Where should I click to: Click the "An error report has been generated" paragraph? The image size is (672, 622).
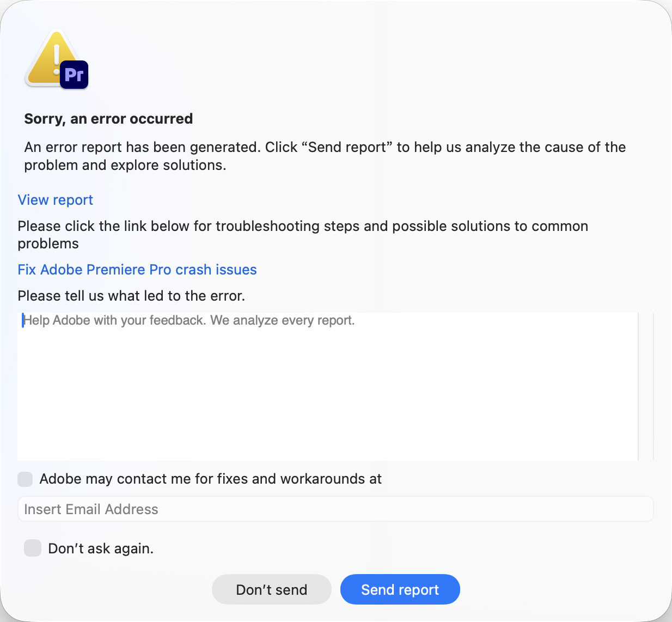click(x=325, y=156)
